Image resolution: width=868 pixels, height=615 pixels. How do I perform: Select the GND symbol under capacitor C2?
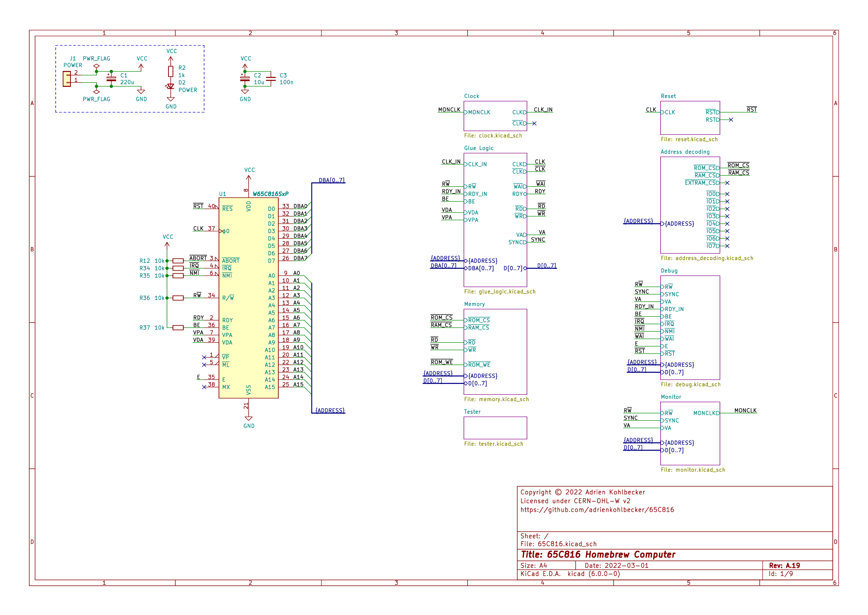(x=245, y=92)
